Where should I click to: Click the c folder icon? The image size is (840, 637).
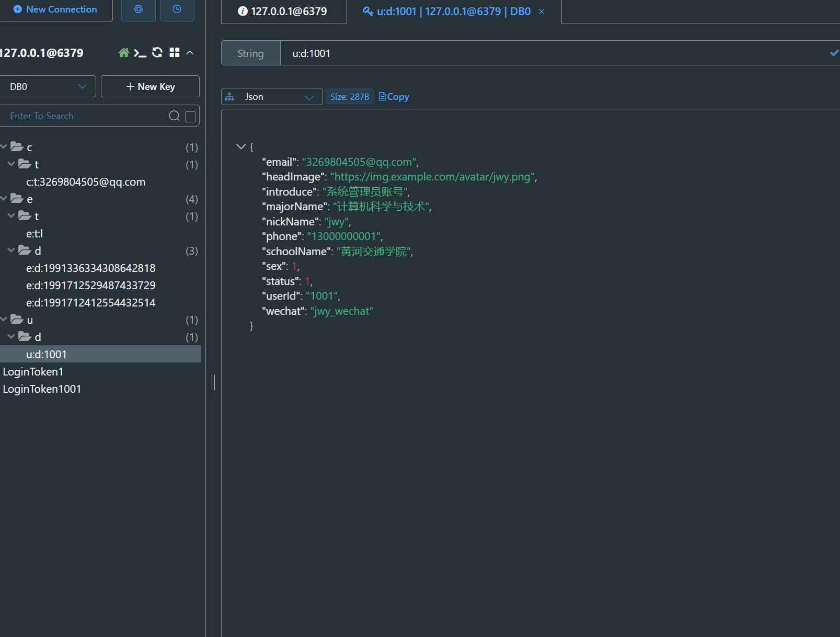(x=17, y=147)
